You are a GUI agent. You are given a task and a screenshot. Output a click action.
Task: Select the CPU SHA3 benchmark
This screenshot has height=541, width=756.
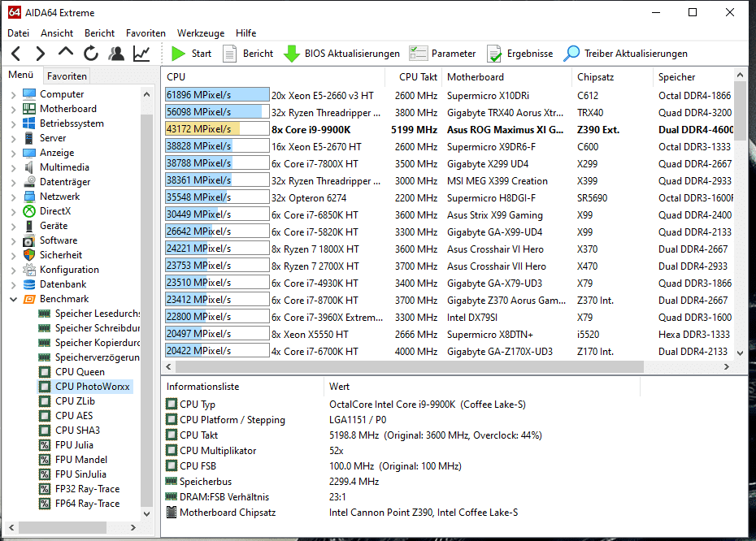(x=70, y=431)
